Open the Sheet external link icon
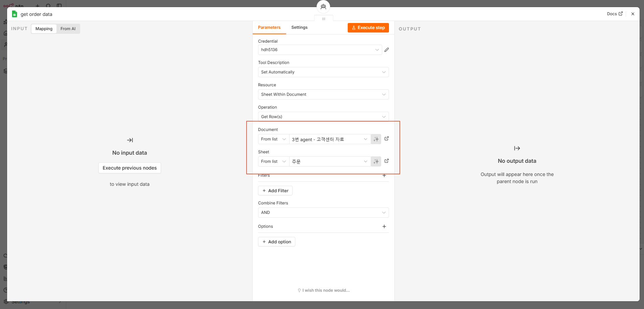Viewport: 644px width, 309px height. (387, 161)
